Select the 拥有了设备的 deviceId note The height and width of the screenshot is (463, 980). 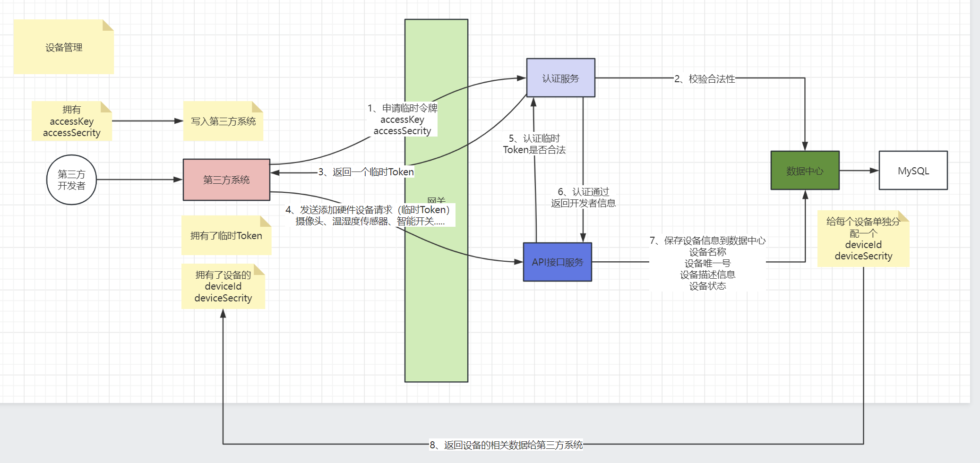coord(223,286)
